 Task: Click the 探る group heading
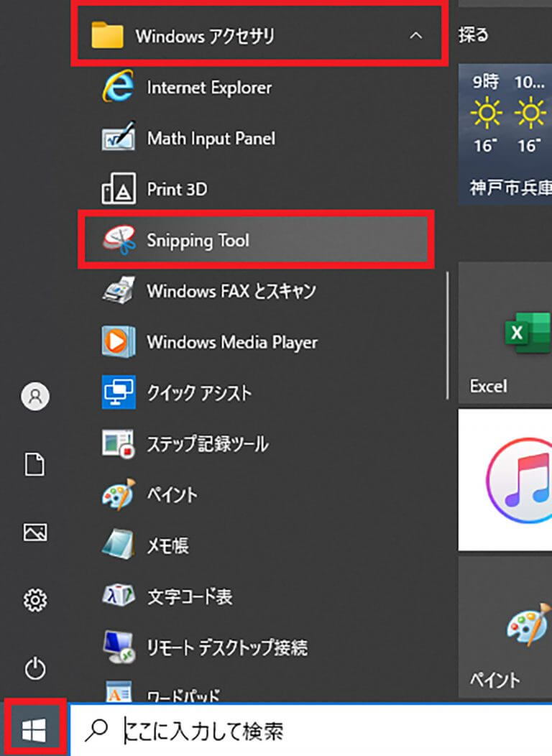(x=474, y=34)
